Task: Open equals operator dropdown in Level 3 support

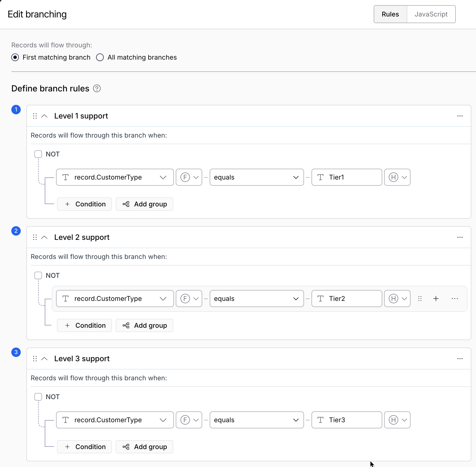Action: click(257, 420)
